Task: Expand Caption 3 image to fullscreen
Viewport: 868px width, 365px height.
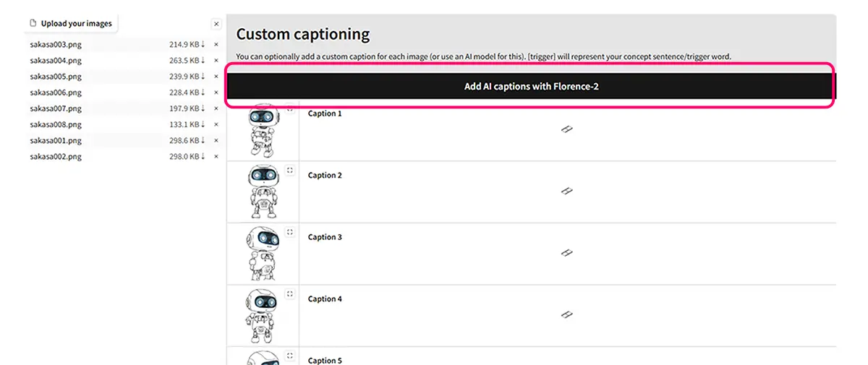Action: pyautogui.click(x=290, y=232)
